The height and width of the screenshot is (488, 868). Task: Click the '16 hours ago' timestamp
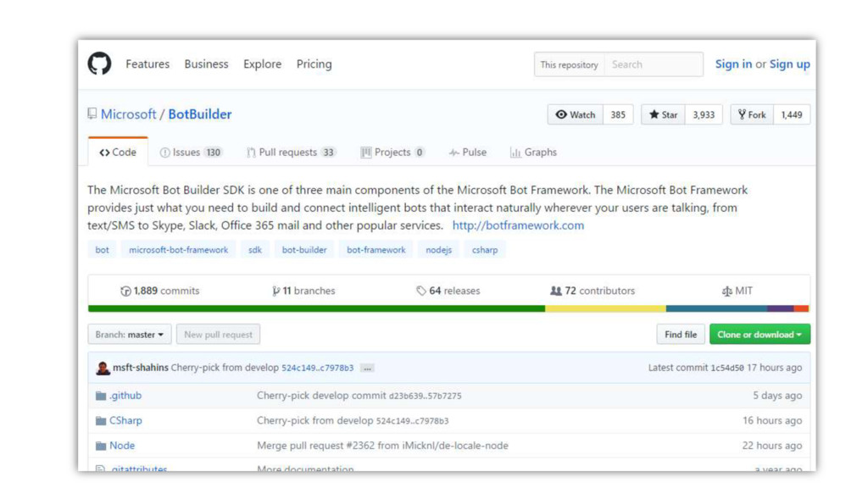click(772, 420)
